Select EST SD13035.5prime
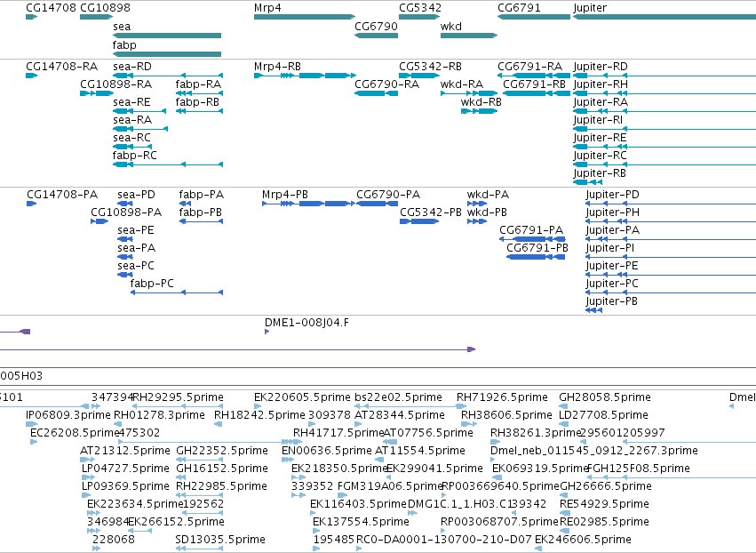The width and height of the screenshot is (756, 553). coord(220,540)
